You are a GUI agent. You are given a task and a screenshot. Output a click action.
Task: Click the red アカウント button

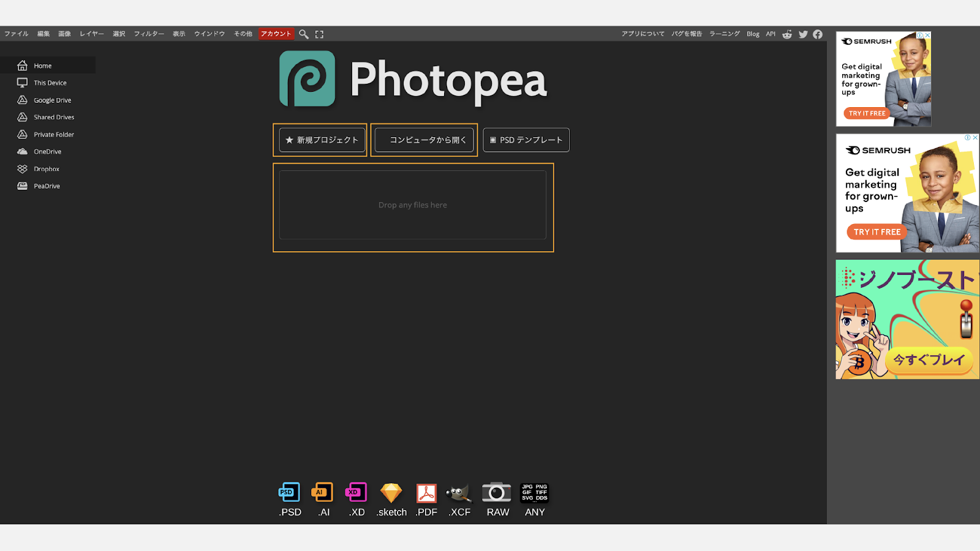[276, 34]
